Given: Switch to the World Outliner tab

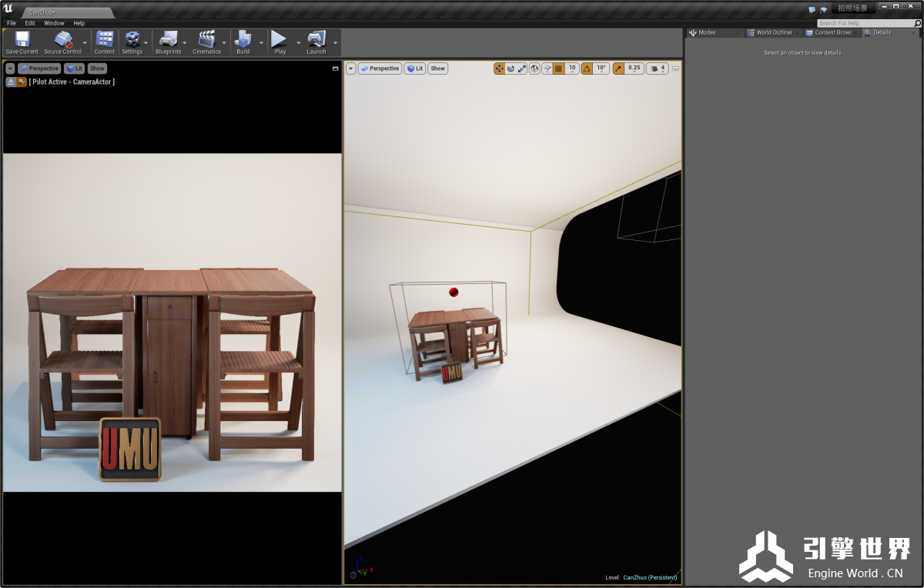Looking at the screenshot, I should coord(773,32).
